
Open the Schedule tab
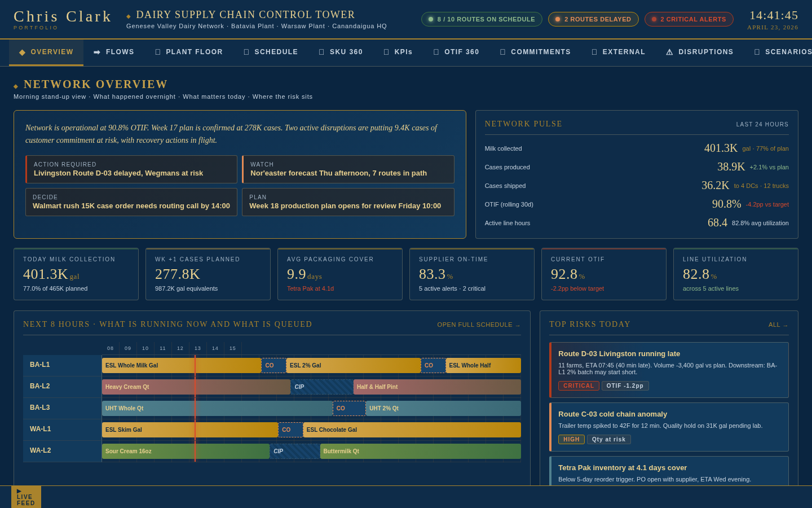[271, 52]
